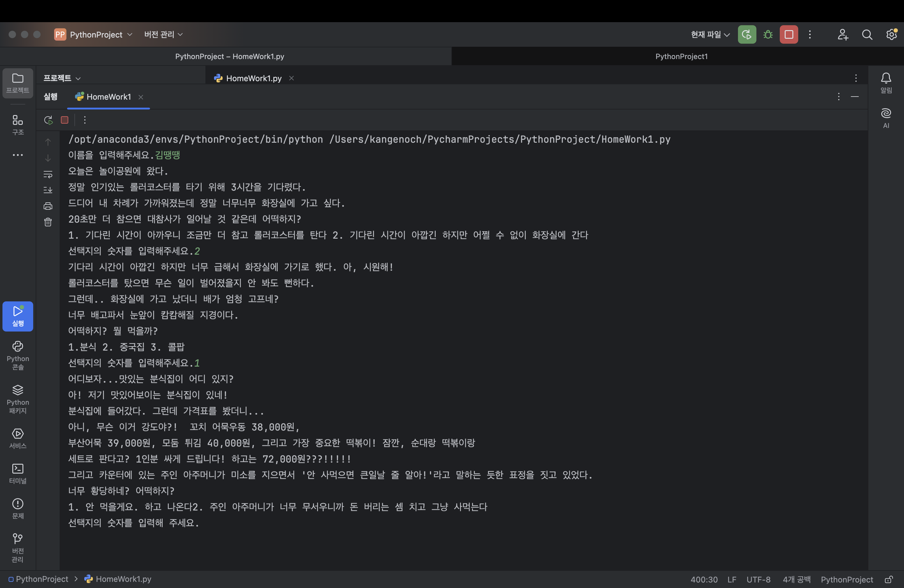
Task: Click the print output icon
Action: point(48,206)
